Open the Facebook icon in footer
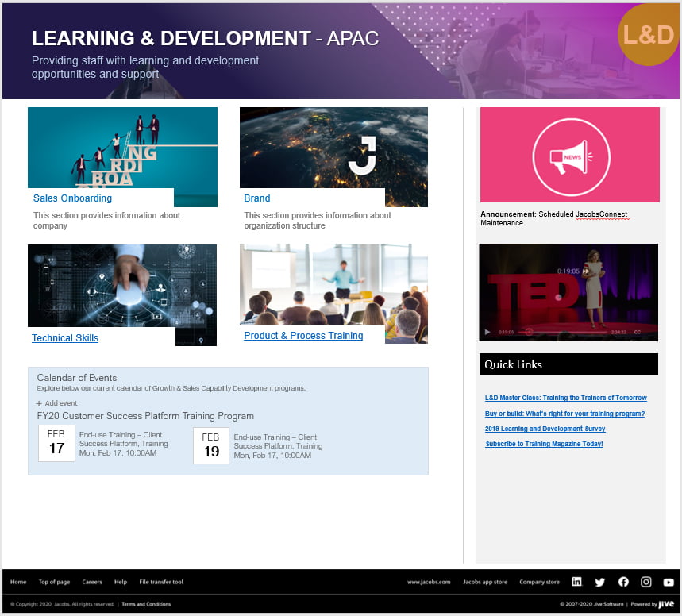 point(623,582)
